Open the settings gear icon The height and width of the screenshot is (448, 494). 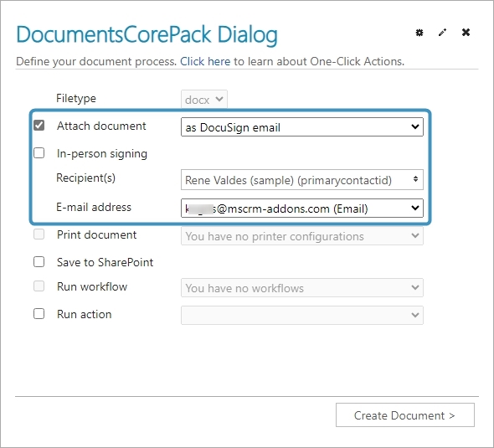pos(419,33)
